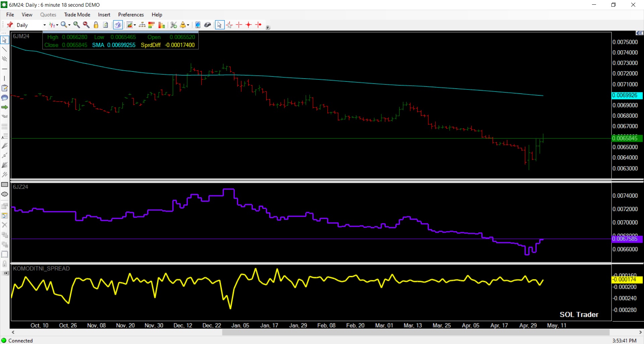Image resolution: width=644 pixels, height=344 pixels.
Task: Toggle the red pushpin icon
Action: point(10,25)
